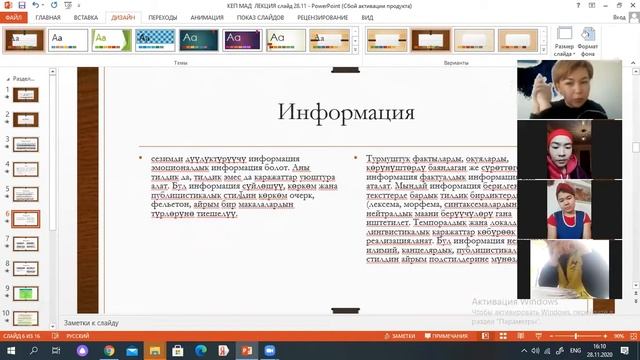The height and width of the screenshot is (360, 640).
Task: Switch to Slide Sorter view icon
Action: coord(503,336)
